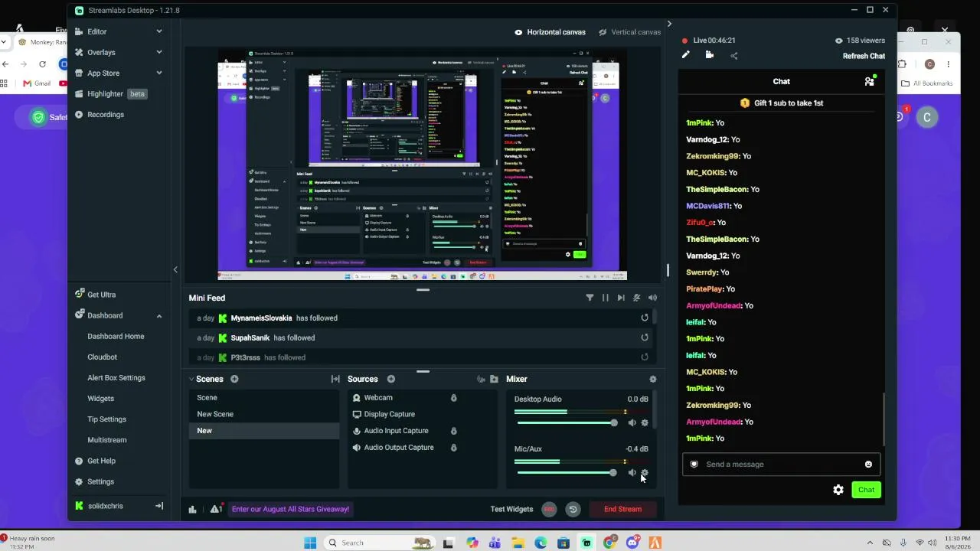Open Alert Box Settings
Viewport: 980px width, 551px height.
(x=116, y=377)
